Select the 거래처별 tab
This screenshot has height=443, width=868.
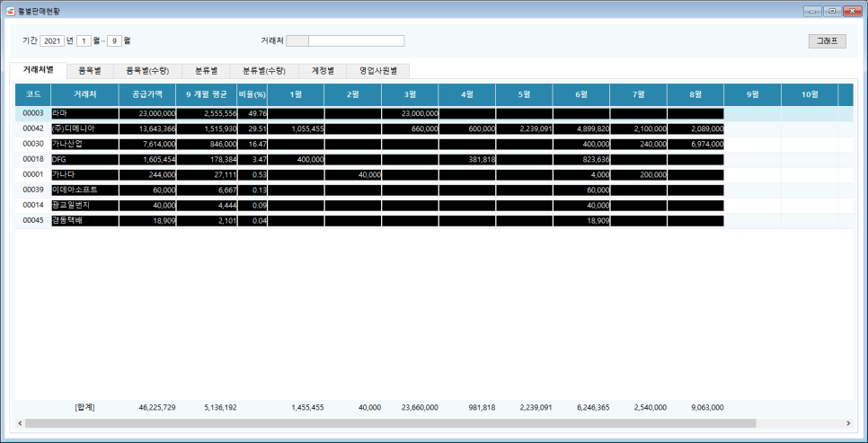(x=39, y=70)
